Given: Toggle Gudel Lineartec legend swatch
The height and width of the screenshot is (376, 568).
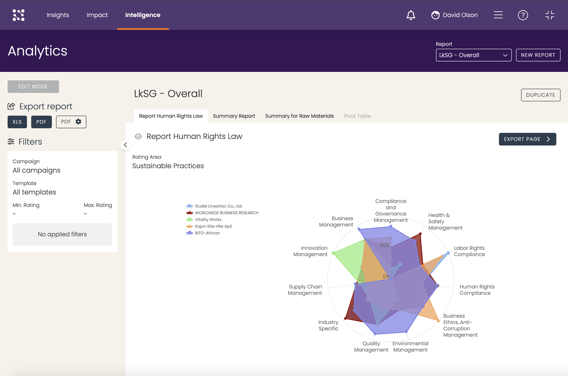Looking at the screenshot, I should tap(189, 206).
